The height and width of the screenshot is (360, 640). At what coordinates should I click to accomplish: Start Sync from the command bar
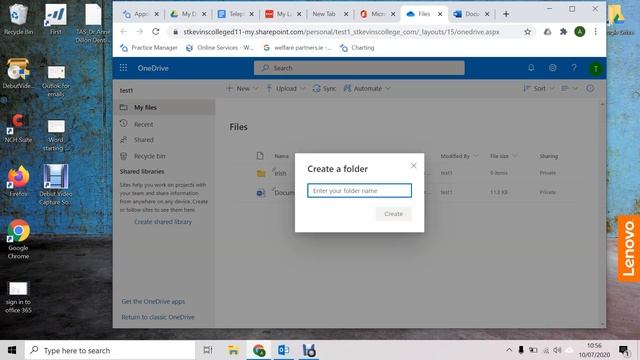coord(324,88)
